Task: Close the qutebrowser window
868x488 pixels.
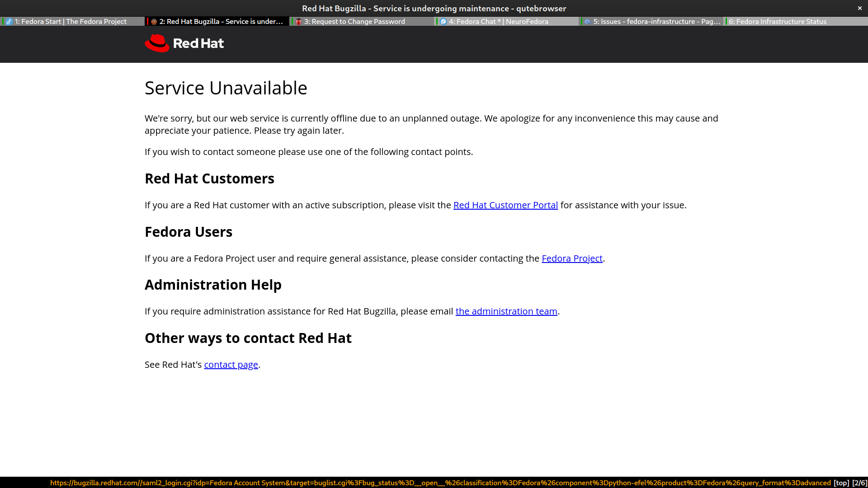Action: click(860, 8)
